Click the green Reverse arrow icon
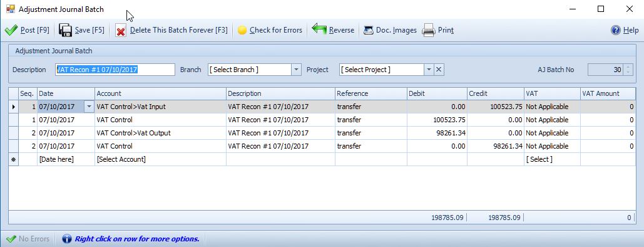The height and width of the screenshot is (247, 644). [319, 29]
